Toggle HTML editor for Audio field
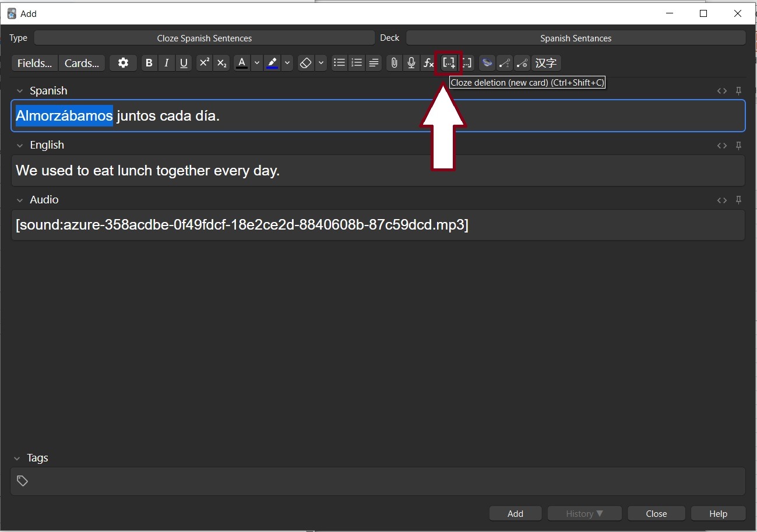 [x=722, y=200]
